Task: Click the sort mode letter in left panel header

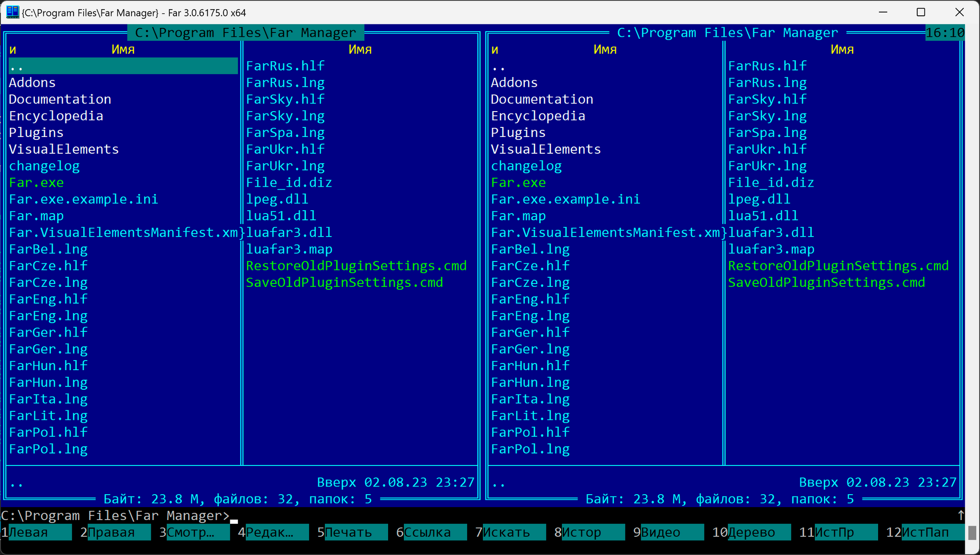Action: click(13, 49)
